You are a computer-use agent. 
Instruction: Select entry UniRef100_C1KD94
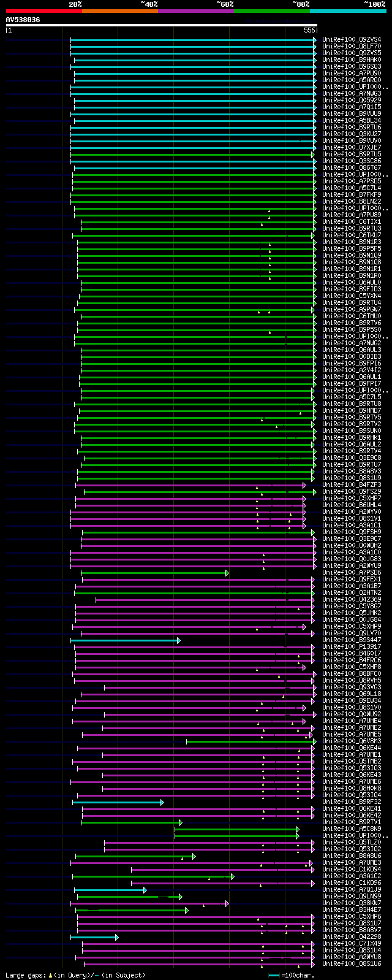point(352,870)
